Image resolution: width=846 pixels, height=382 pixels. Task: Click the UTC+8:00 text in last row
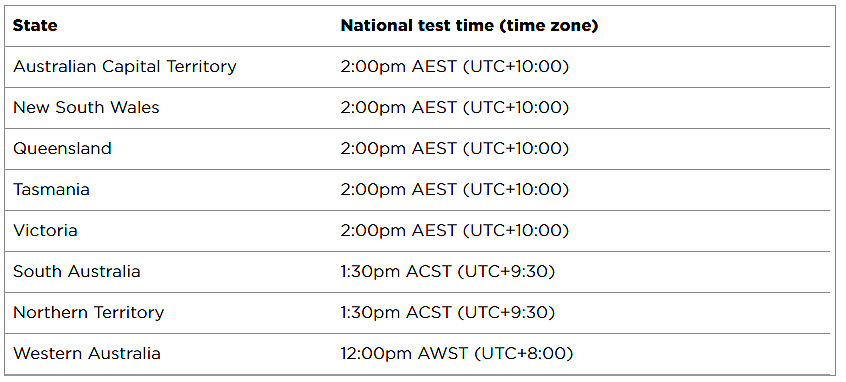tap(524, 353)
